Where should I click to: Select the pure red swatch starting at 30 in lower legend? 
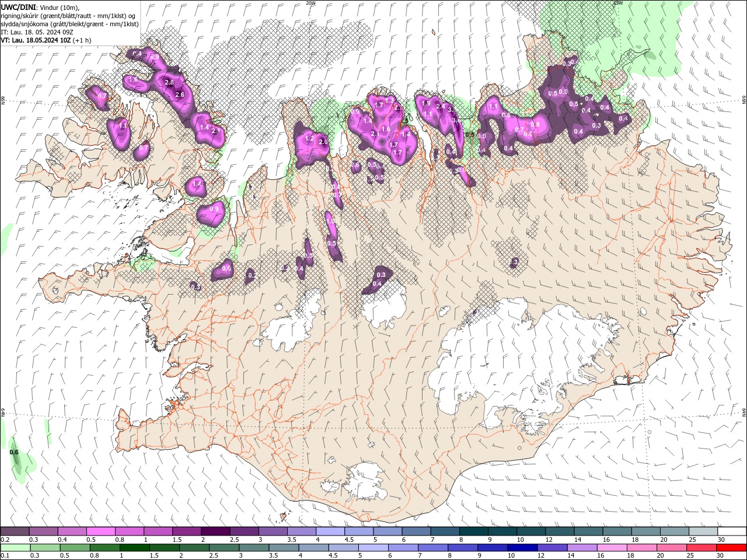732,548
